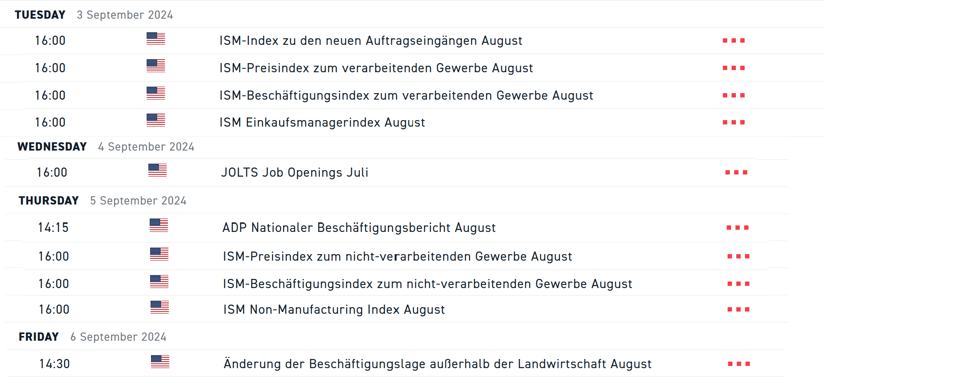Click importance dots for ADP Nationaler Beschäftigungsbericht
The width and height of the screenshot is (980, 379).
click(x=738, y=228)
